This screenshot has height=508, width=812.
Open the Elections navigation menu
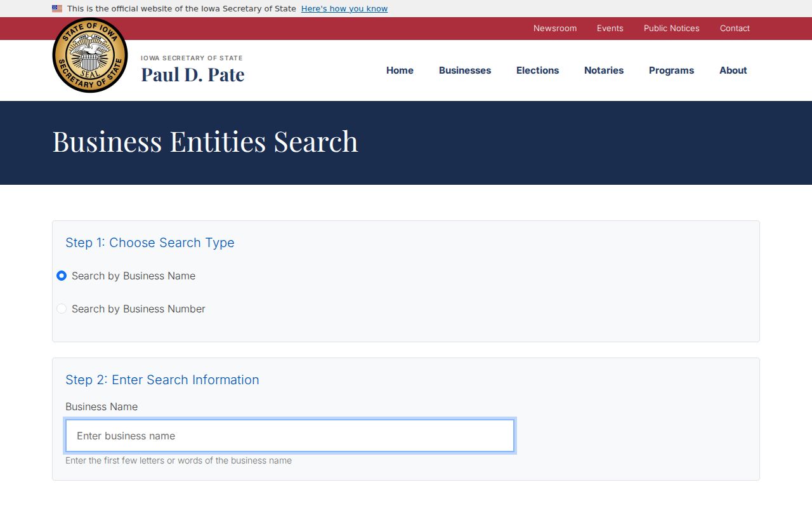click(537, 70)
